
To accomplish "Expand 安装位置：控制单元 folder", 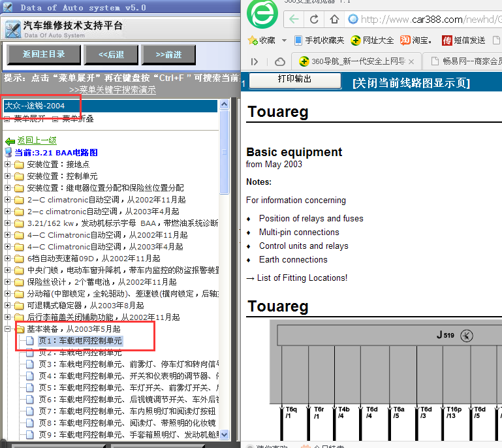I will coord(7,176).
